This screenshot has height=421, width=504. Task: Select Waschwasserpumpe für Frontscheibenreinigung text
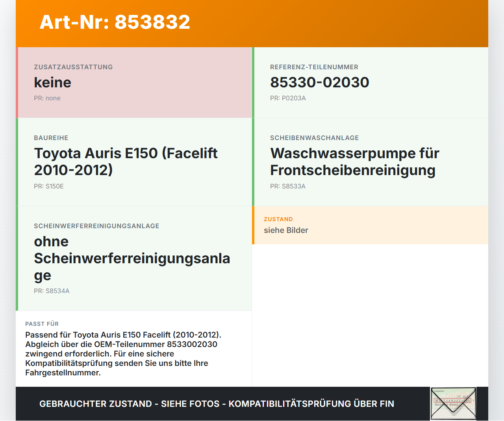[x=355, y=162]
